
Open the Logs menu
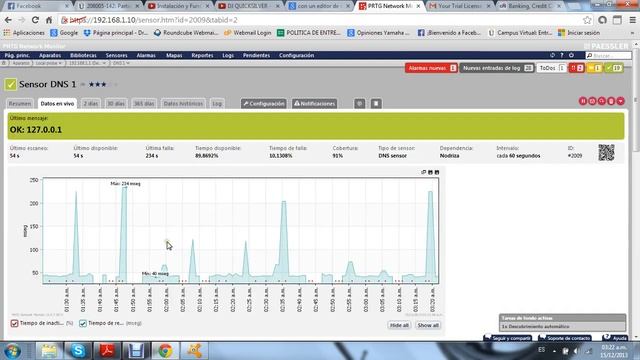pyautogui.click(x=228, y=55)
